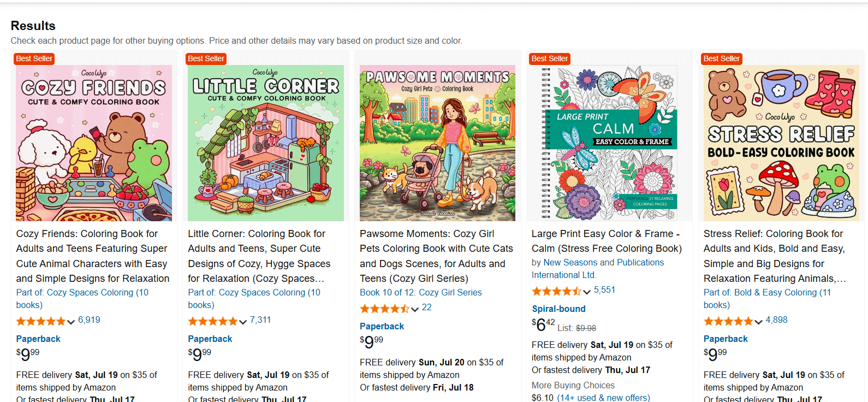
Task: Open the Large Print Calm cover image
Action: point(609,143)
